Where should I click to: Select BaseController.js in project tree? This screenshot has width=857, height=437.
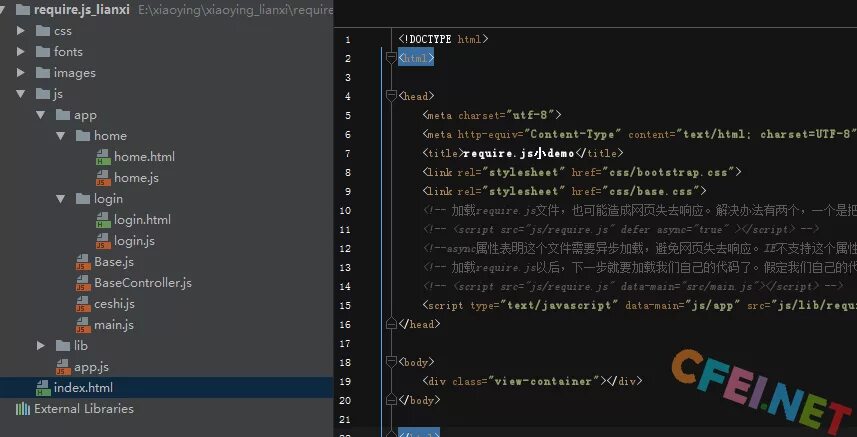143,283
